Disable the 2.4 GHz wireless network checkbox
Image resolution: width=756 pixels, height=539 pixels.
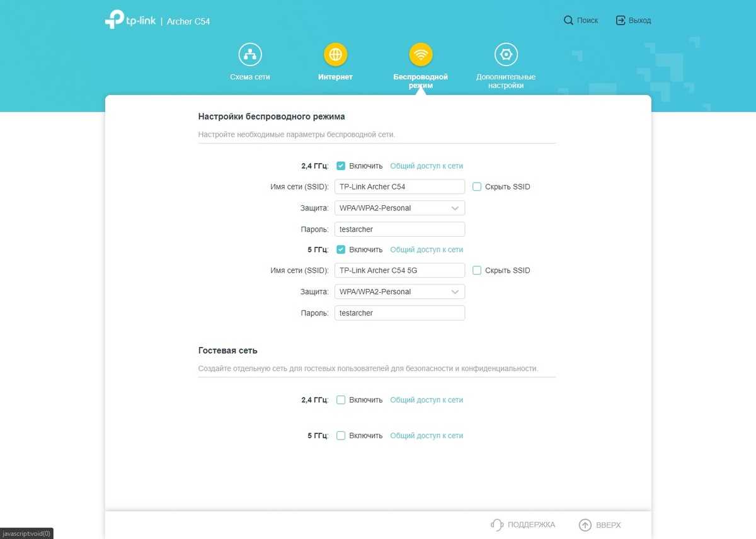click(341, 166)
